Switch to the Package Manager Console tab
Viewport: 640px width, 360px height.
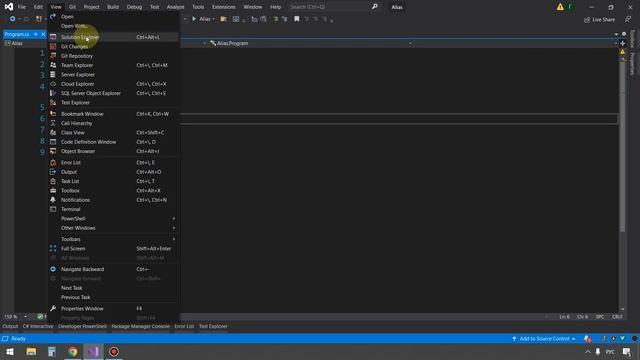(x=140, y=327)
